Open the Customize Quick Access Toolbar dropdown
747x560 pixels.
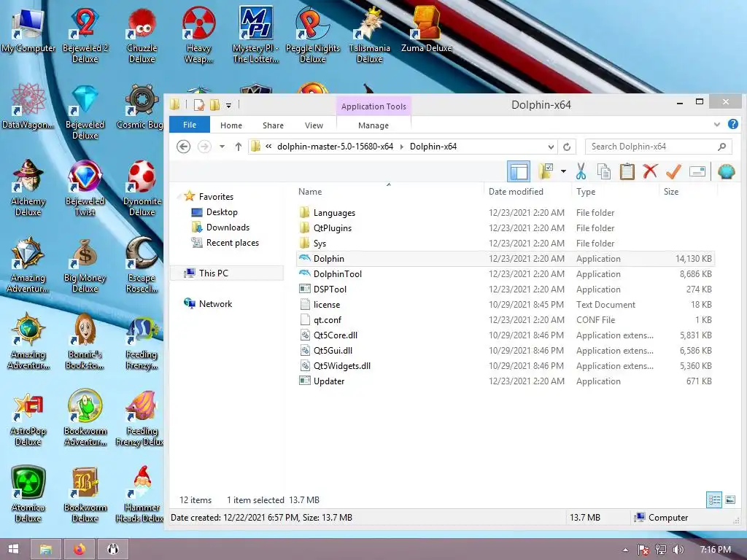coord(228,105)
